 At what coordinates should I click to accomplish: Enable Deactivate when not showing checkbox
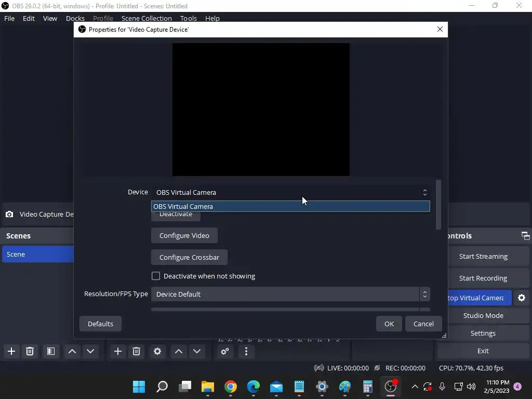156,276
